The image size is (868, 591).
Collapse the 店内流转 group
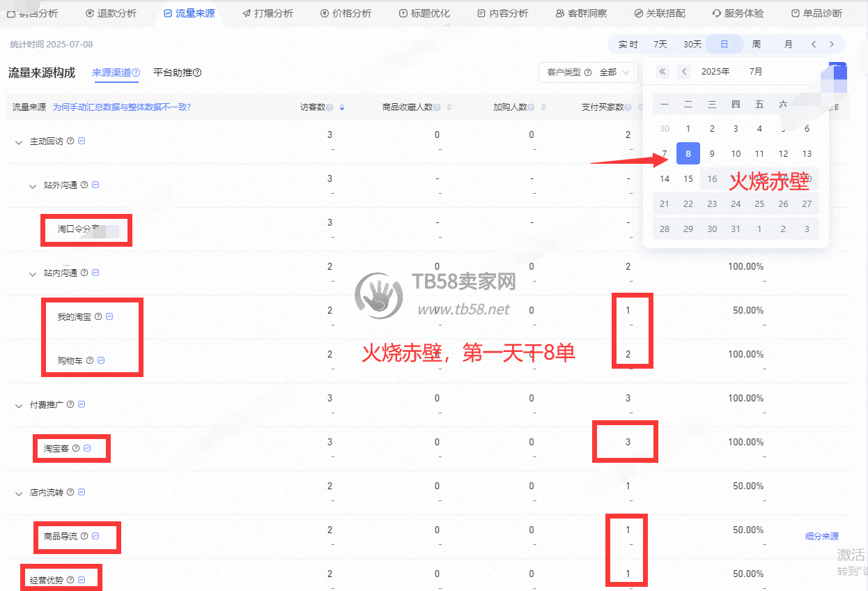pos(18,493)
